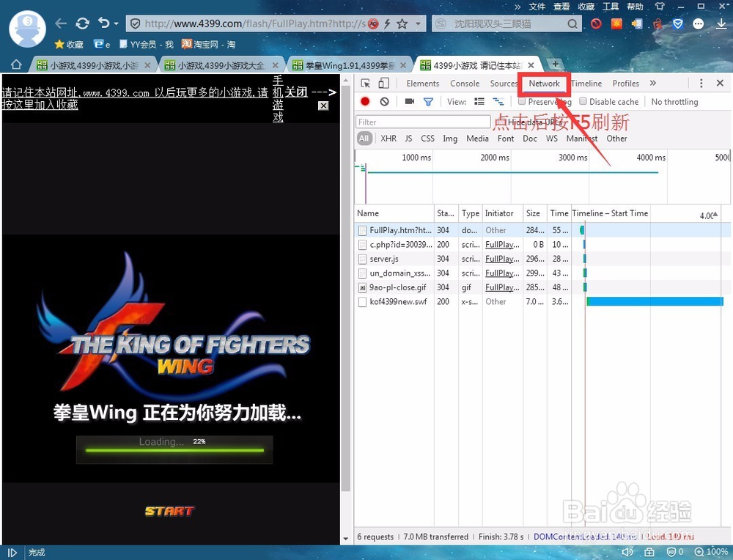Switch to the Profiles panel
The image size is (733, 560).
pos(625,84)
